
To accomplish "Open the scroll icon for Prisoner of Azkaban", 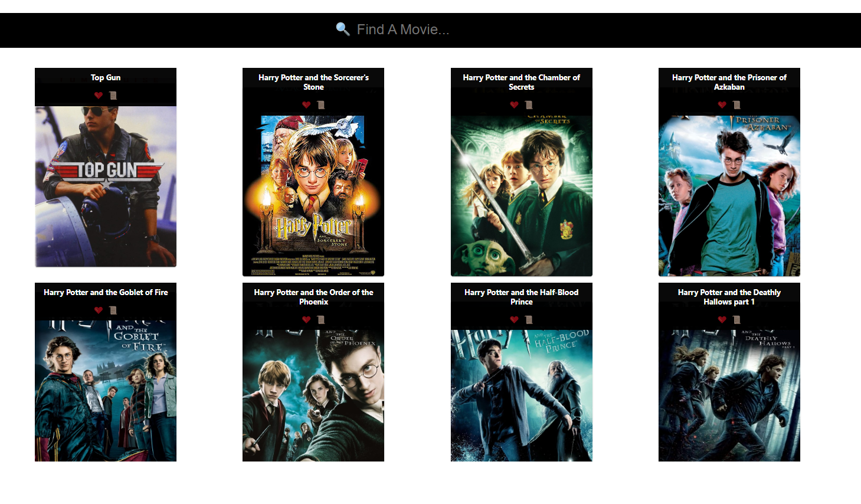I will click(x=736, y=104).
